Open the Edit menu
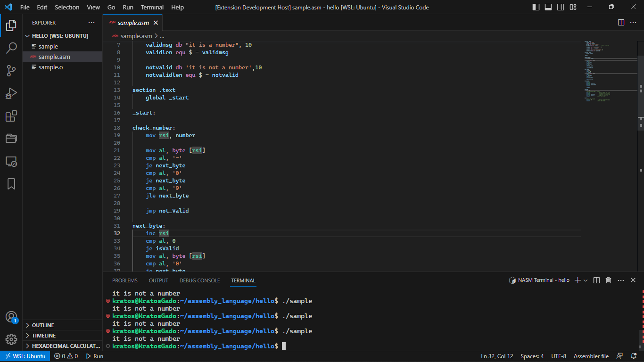644x362 pixels. tap(42, 7)
